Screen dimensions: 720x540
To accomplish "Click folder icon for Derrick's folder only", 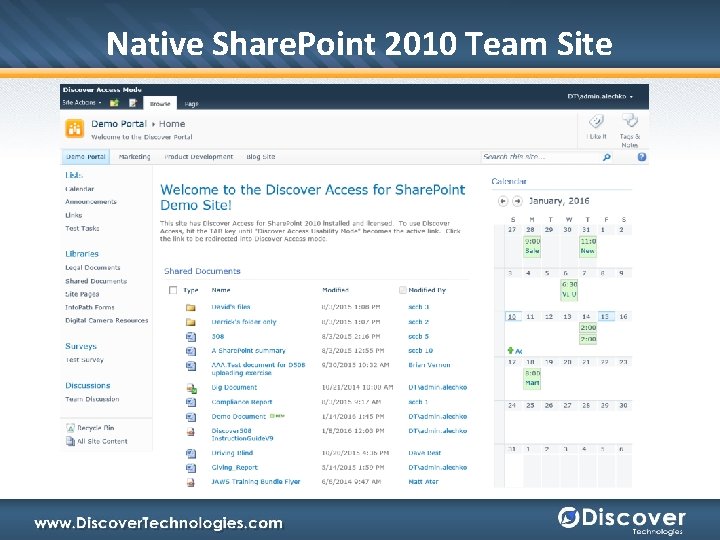I will (191, 322).
